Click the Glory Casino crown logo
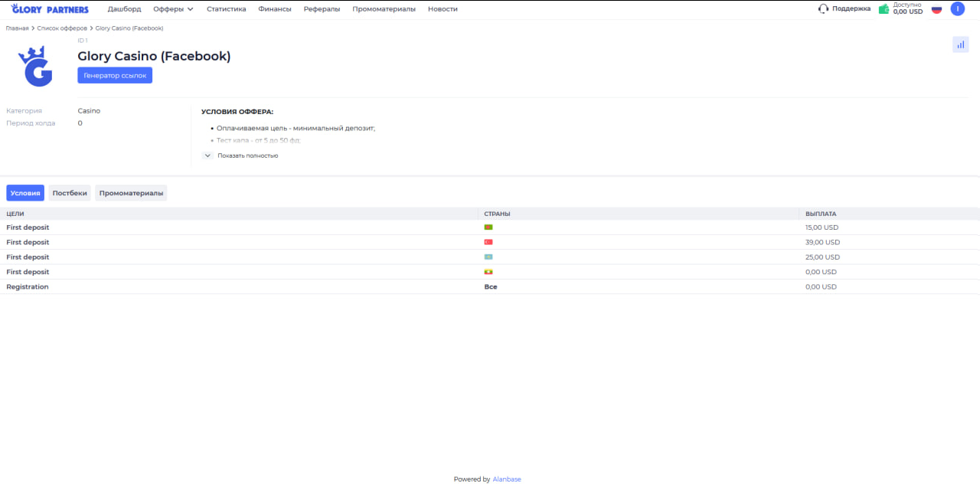 (35, 66)
